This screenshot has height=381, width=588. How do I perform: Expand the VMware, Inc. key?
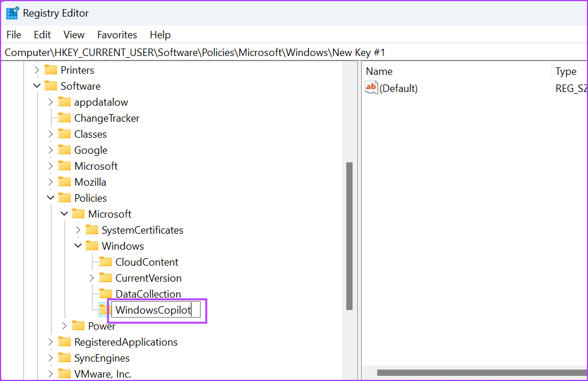[x=51, y=374]
